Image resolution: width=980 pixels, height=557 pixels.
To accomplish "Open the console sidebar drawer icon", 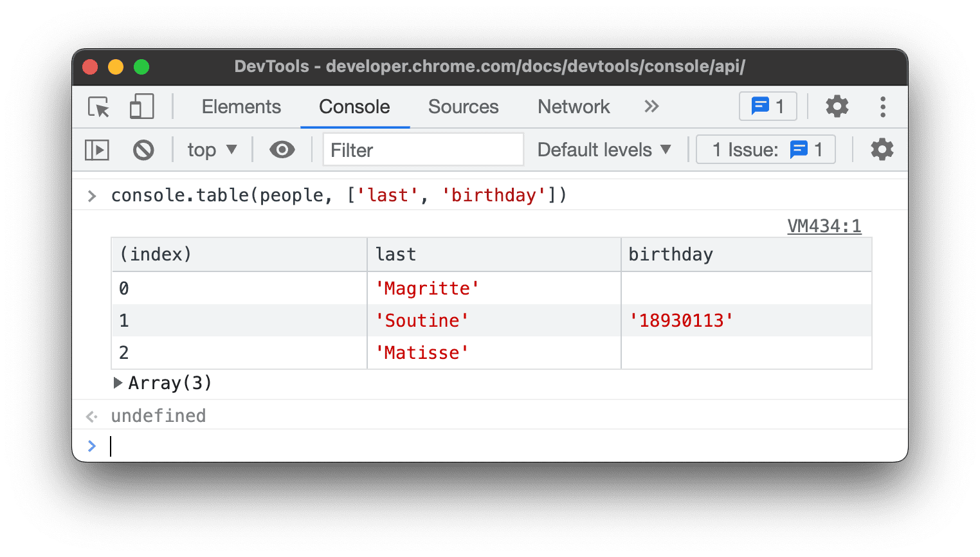I will 96,149.
